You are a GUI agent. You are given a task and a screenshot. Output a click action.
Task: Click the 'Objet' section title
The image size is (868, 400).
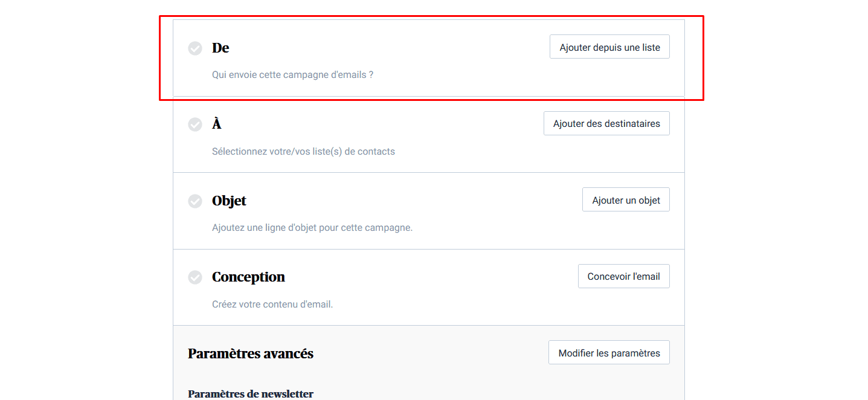coord(229,201)
